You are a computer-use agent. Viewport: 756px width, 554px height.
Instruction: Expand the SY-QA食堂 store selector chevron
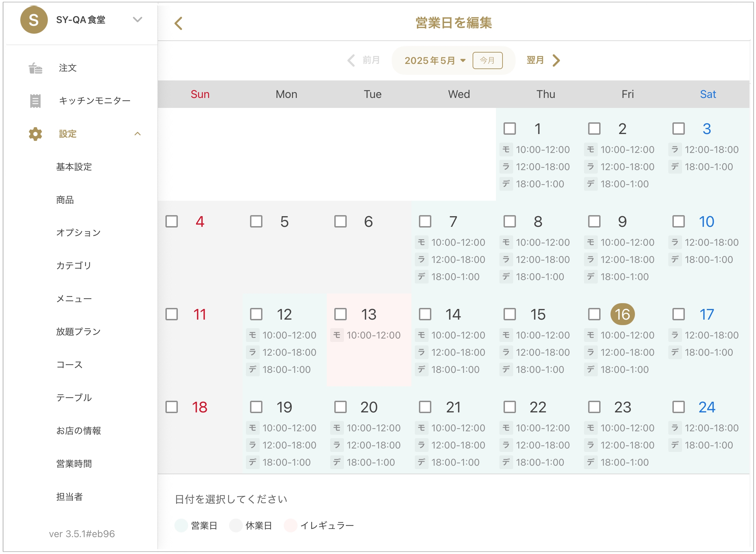pyautogui.click(x=138, y=20)
